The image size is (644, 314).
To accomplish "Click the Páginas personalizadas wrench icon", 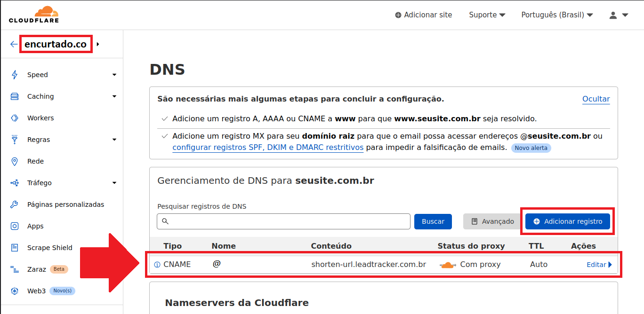I will [x=15, y=204].
